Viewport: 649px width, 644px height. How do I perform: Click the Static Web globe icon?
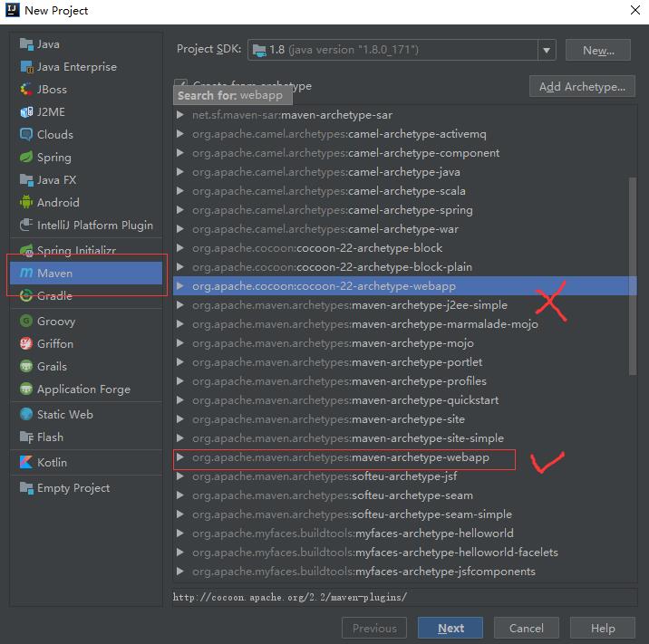(24, 415)
